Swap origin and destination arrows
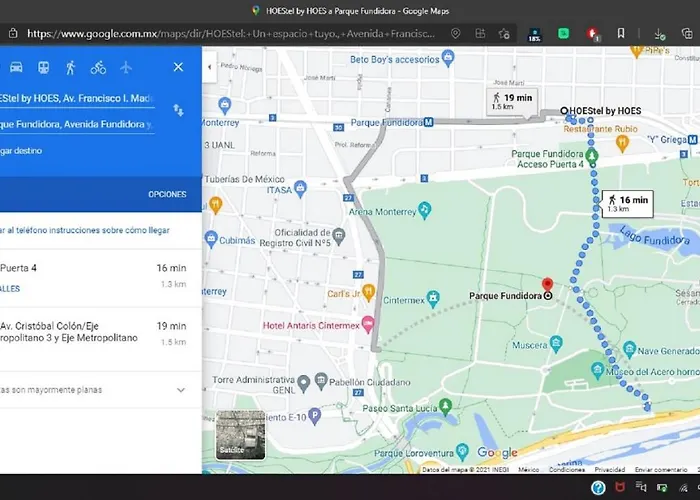Screen dimensions: 700x500 [x=178, y=110]
